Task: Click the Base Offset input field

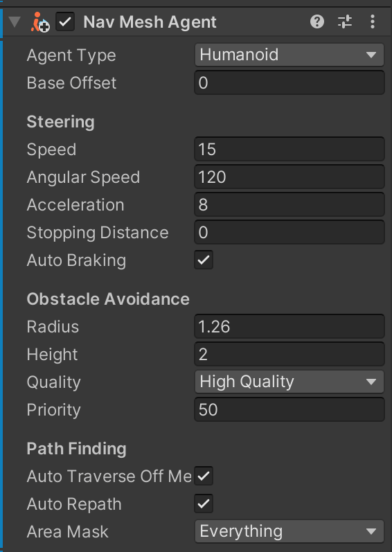Action: pos(289,82)
